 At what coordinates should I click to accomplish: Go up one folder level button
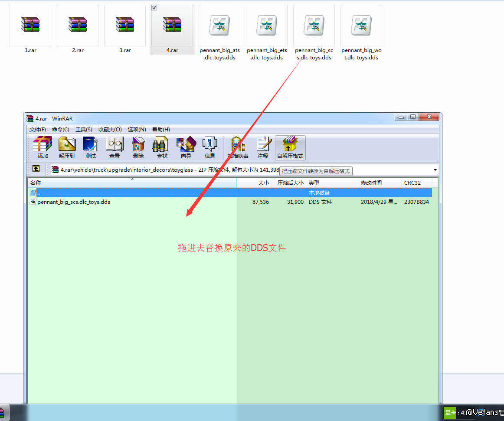point(36,169)
